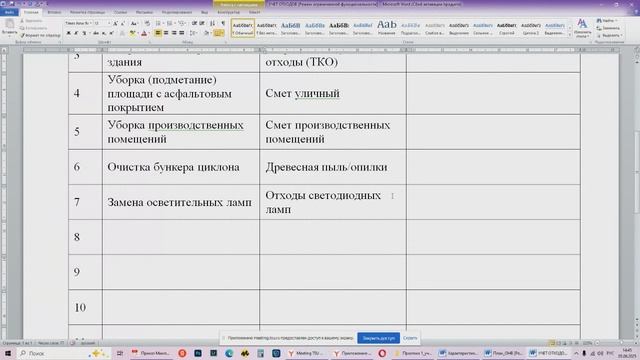
Task: Click the Change Styles (Изменить стили) icon
Action: 582,28
